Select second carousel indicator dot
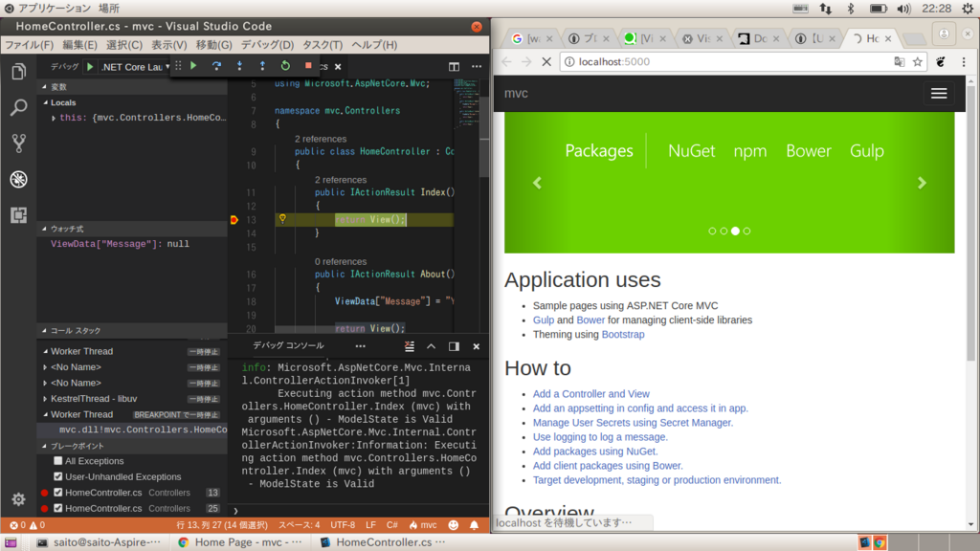The image size is (980, 551). pos(724,231)
